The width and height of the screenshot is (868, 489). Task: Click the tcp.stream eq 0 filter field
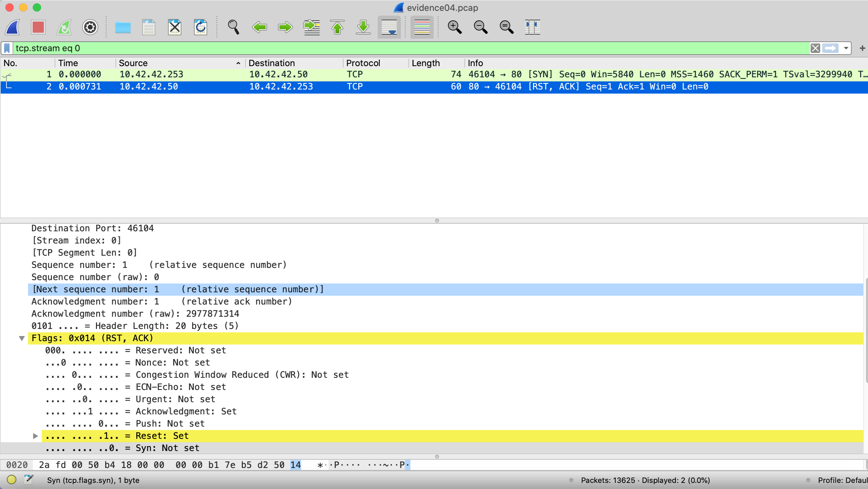click(407, 48)
